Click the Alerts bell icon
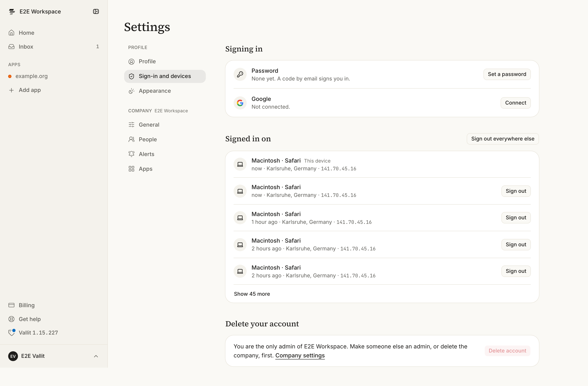 [131, 154]
